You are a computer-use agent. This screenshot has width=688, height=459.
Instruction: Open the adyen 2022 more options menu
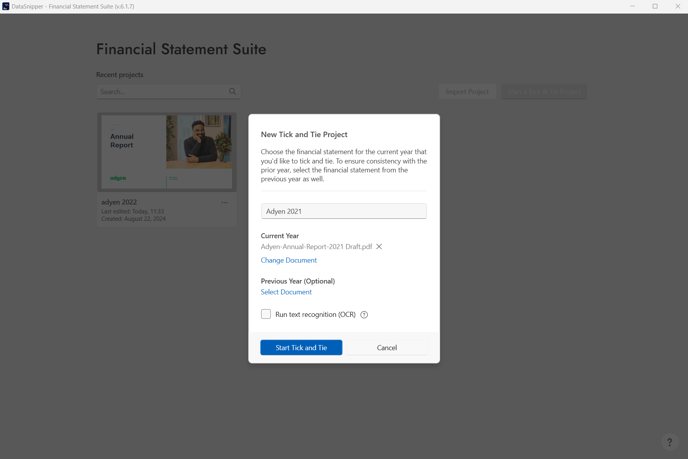(x=224, y=202)
